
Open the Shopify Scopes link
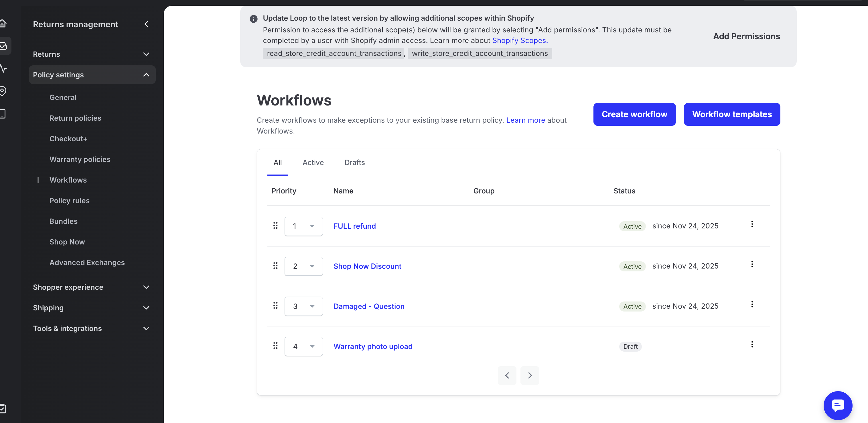tap(520, 40)
